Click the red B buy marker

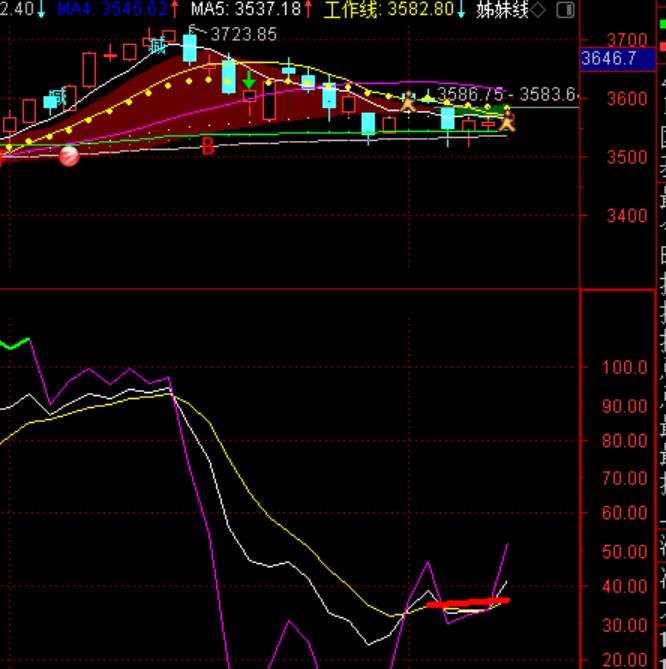[207, 147]
